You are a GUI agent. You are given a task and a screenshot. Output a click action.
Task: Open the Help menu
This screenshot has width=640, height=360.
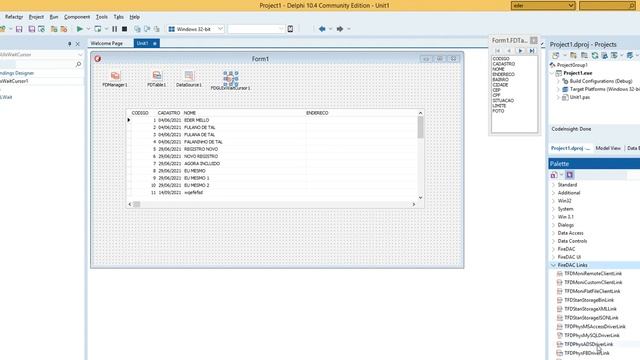[135, 17]
